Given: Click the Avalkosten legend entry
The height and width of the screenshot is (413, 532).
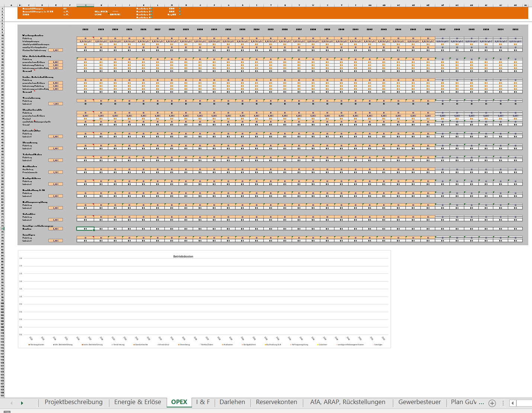Looking at the screenshot, I should click(228, 345).
